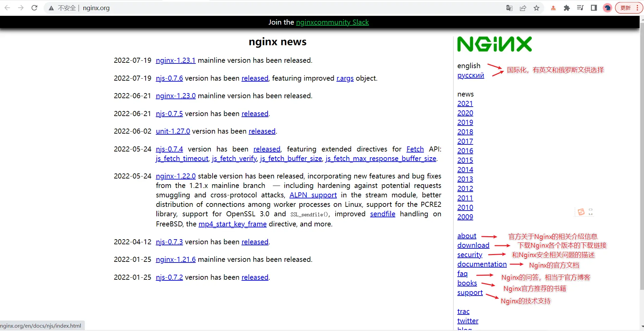
Task: Switch language to русский
Action: [x=471, y=75]
